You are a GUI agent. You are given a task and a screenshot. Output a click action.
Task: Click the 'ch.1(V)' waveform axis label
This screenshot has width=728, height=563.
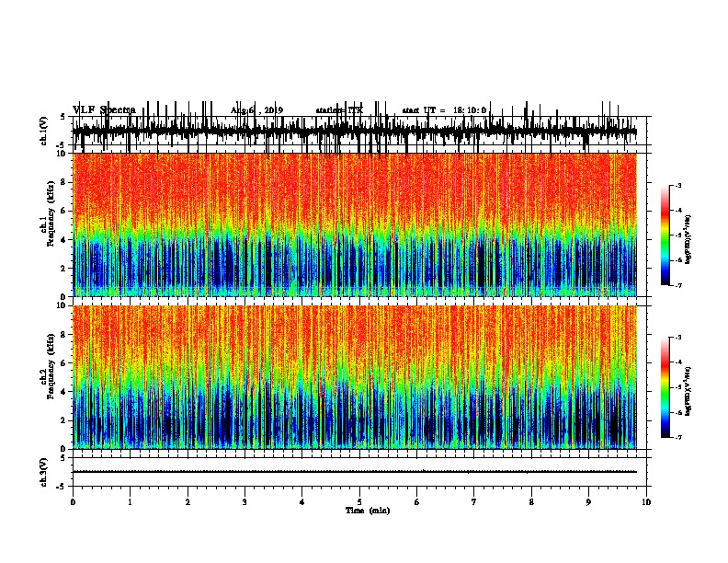(x=44, y=131)
